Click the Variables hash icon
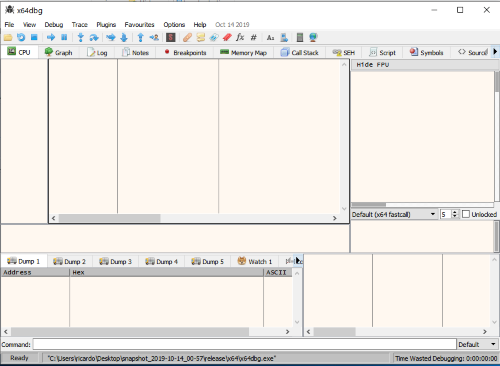Screen dimensions: 500x366 coord(254,37)
